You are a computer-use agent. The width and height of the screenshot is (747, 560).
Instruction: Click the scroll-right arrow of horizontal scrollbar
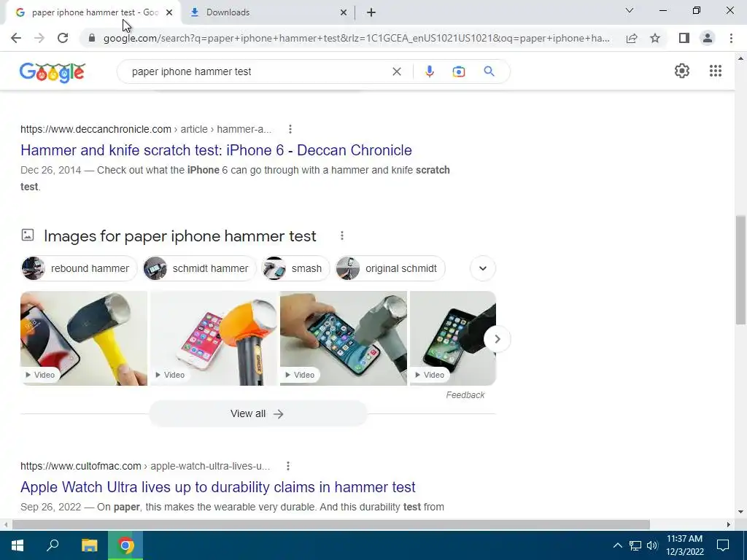click(729, 524)
